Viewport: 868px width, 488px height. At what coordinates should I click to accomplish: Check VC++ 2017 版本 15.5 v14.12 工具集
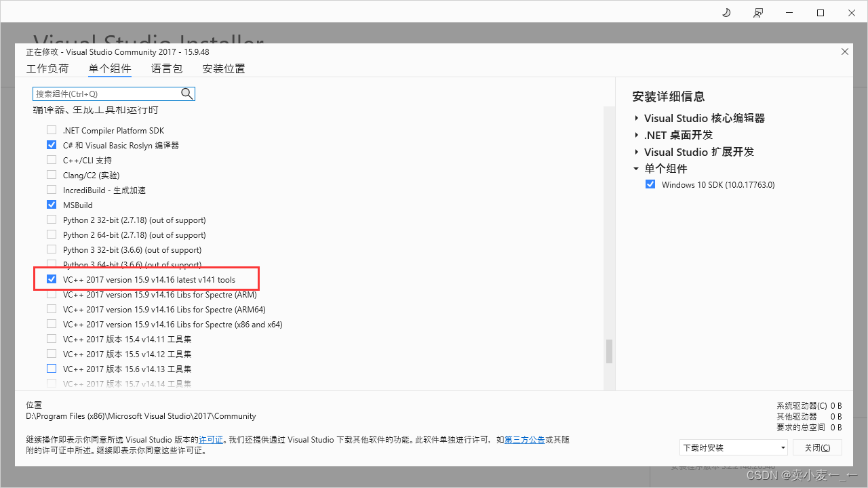[52, 354]
